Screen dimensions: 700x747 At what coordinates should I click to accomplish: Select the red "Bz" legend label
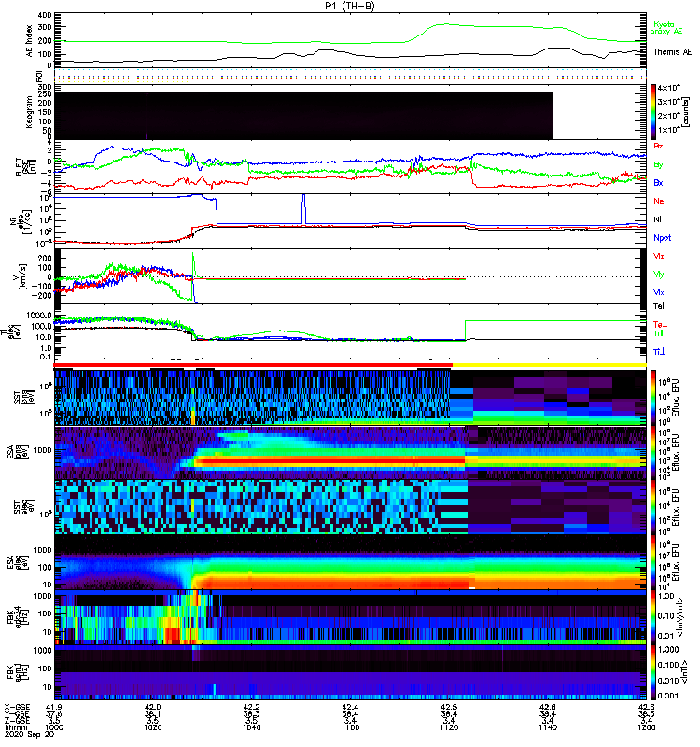point(658,146)
